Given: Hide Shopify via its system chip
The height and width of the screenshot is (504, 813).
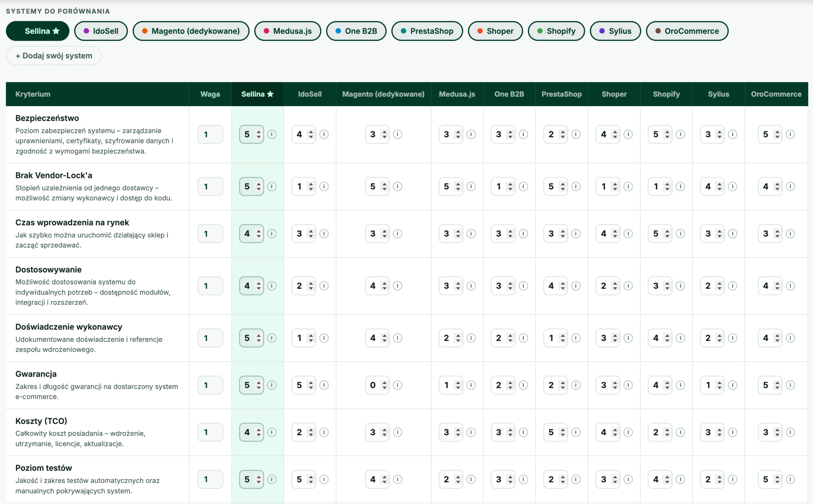Looking at the screenshot, I should (557, 31).
